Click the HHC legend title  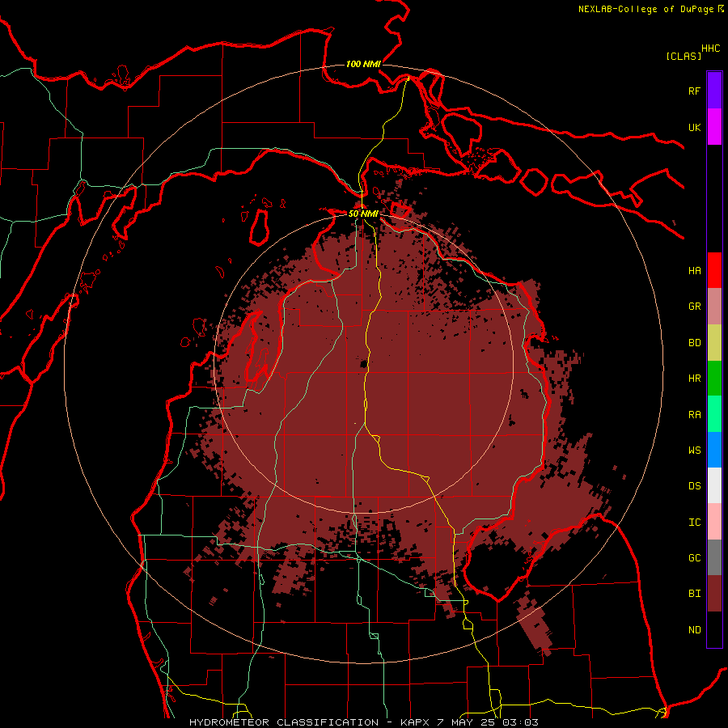710,49
